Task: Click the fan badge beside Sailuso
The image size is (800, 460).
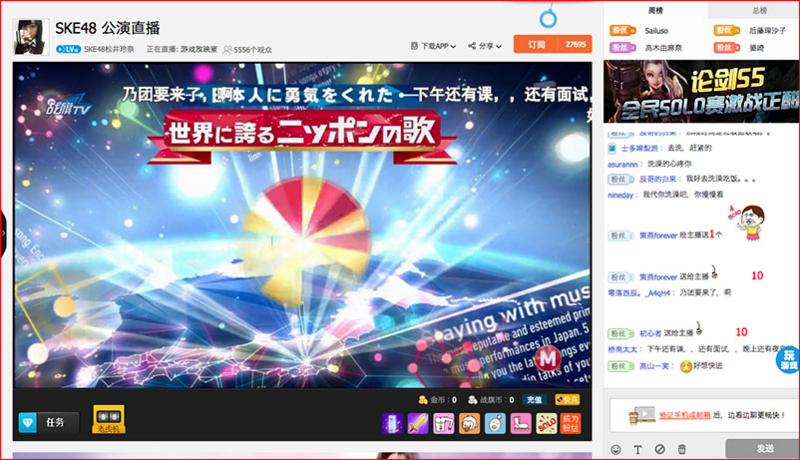Action: pyautogui.click(x=622, y=31)
